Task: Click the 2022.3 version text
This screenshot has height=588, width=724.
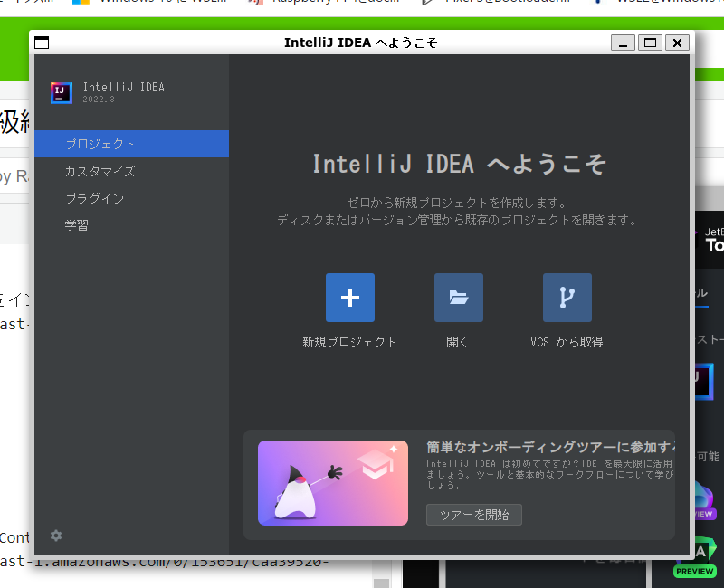Action: 99,100
